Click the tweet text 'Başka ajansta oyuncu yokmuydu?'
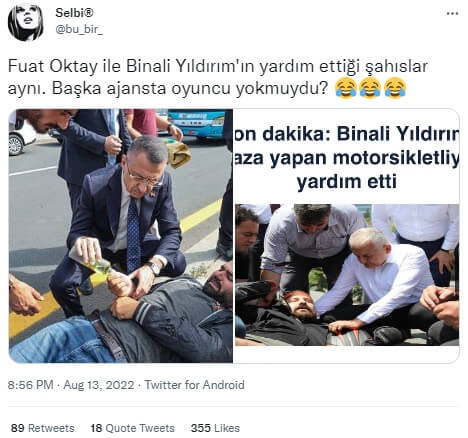Screen dimensions: 468x438 [190, 89]
